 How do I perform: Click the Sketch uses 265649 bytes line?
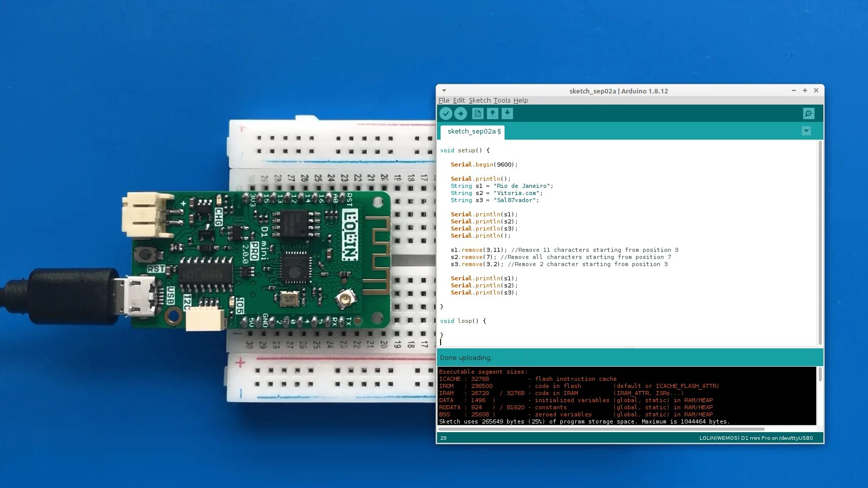click(584, 421)
